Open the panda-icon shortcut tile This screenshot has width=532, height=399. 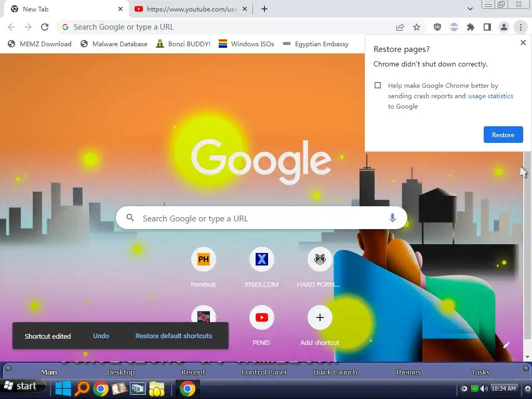pos(320,260)
